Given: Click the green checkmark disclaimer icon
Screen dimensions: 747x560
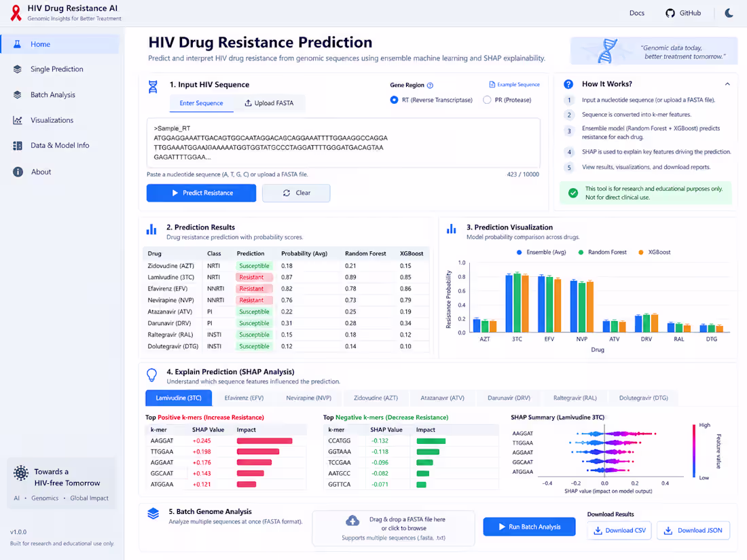Looking at the screenshot, I should pos(573,193).
